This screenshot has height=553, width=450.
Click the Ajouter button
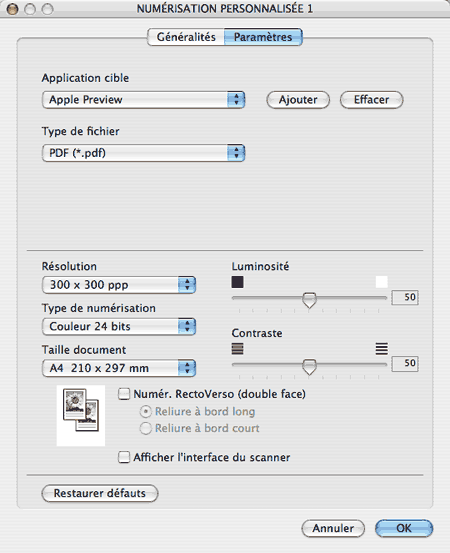pyautogui.click(x=298, y=100)
